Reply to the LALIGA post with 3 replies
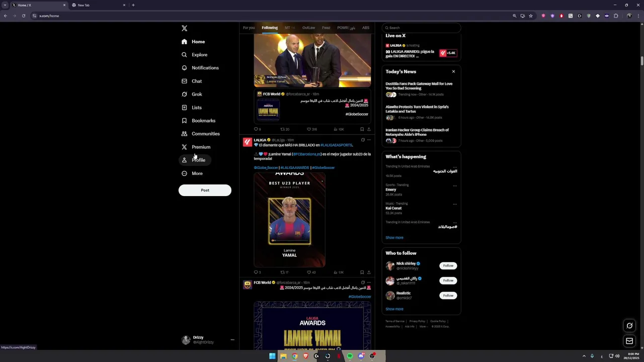This screenshot has height=362, width=644. click(257, 272)
